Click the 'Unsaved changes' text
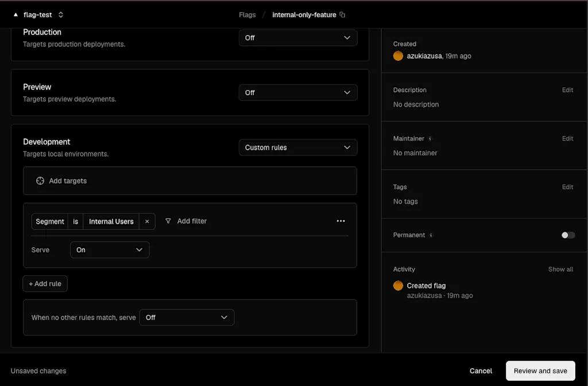The height and width of the screenshot is (386, 588). click(x=38, y=371)
